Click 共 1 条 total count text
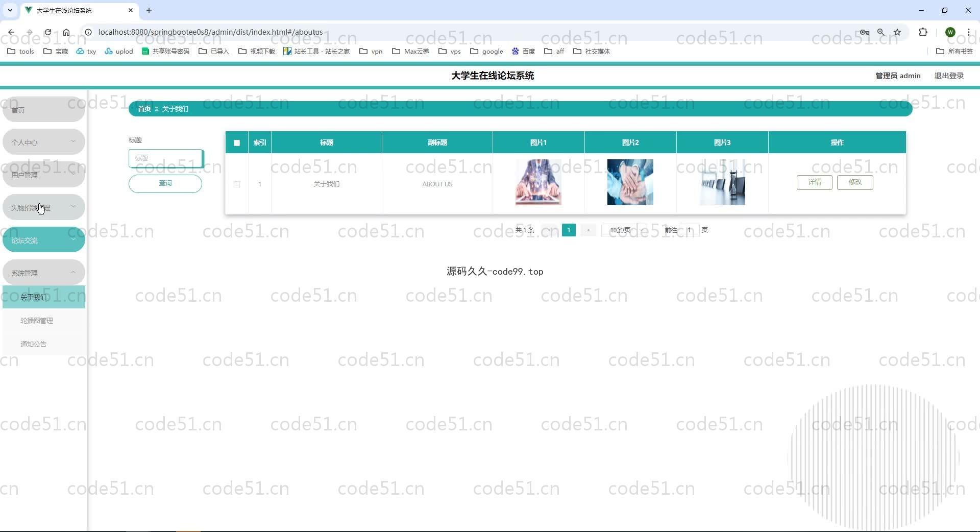Screen dimensions: 980x532 [x=525, y=230]
